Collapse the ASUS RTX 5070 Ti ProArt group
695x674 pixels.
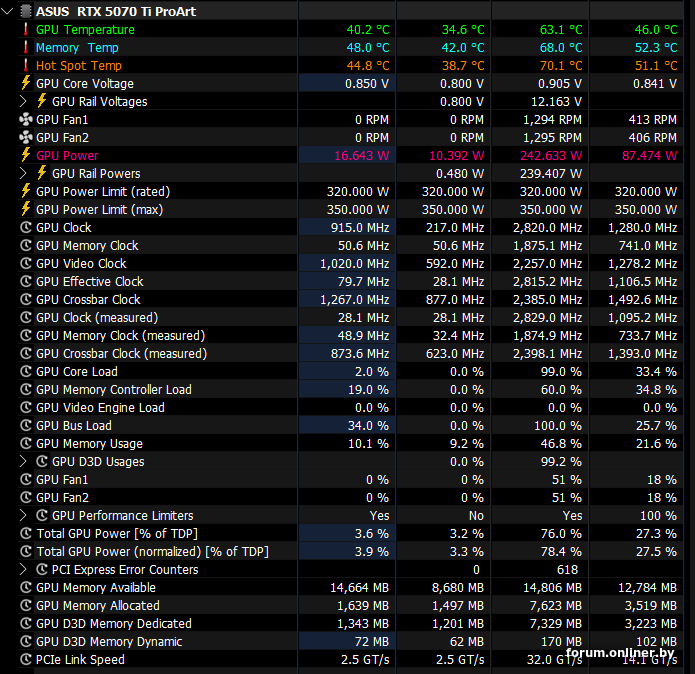point(8,11)
